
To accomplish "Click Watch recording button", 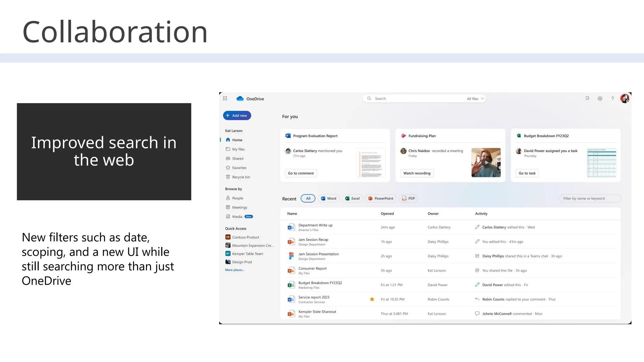I will [417, 173].
